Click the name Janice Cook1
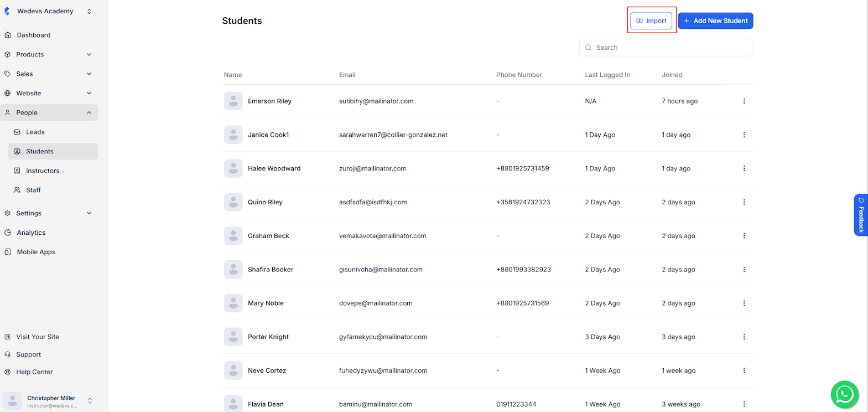 click(268, 135)
